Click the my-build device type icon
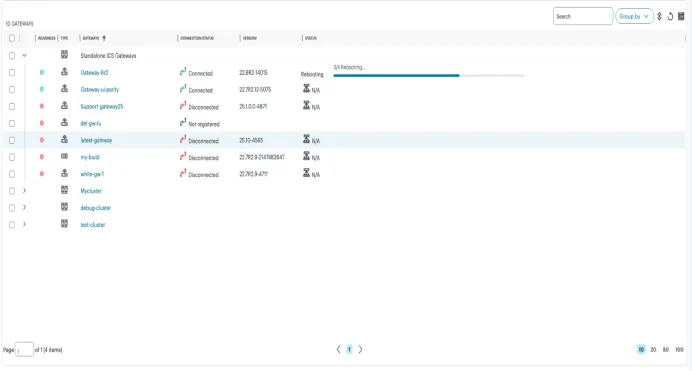 (64, 156)
